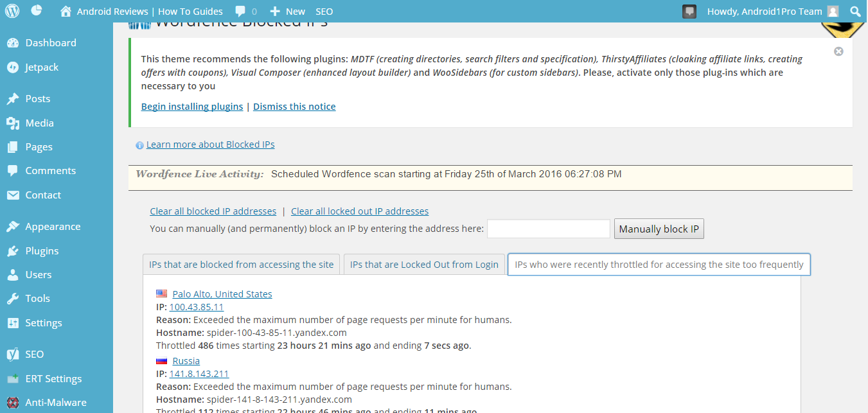
Task: Open Palo Alto, United States location link
Action: point(222,294)
